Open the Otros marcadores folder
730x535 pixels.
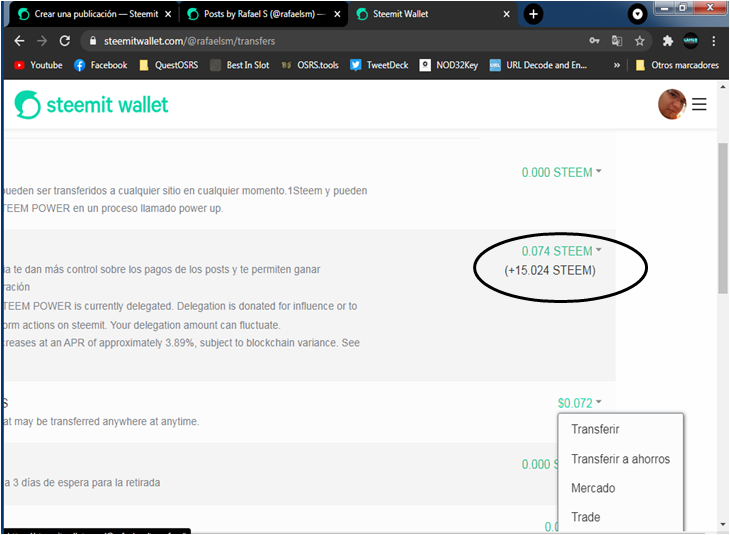677,65
